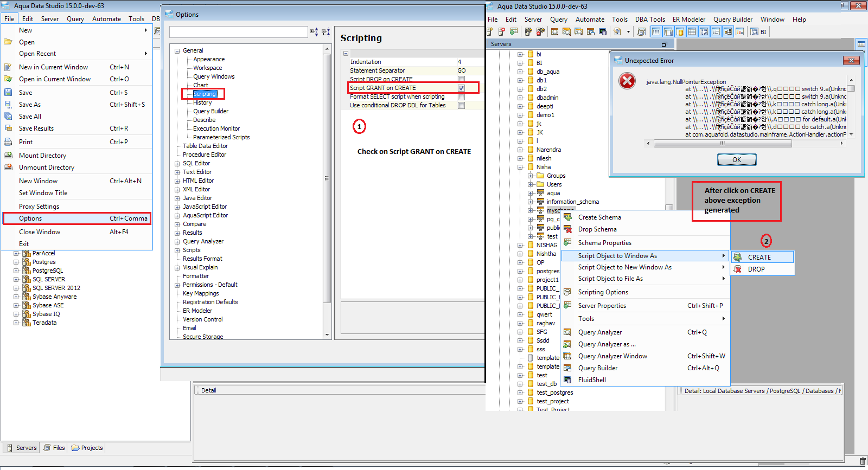Screen dimensions: 868x470
Task: Click the Query Builder toolbar icon
Action: (x=591, y=32)
